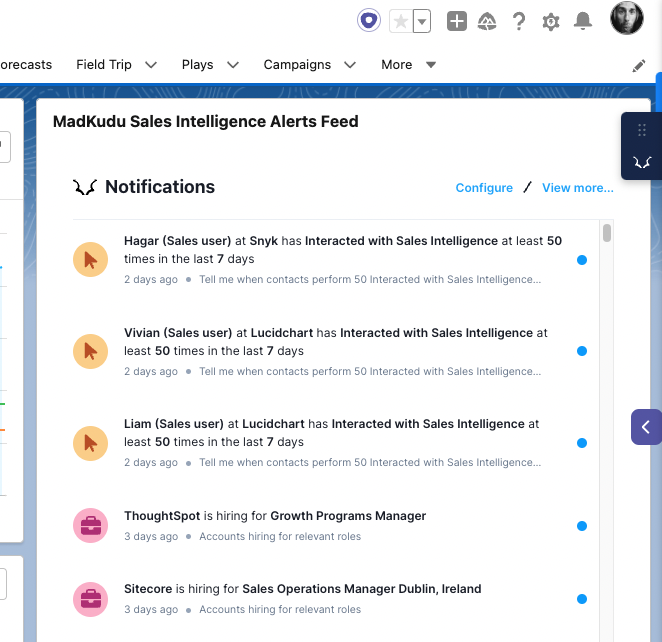Open the MadKudu side panel antlers icon
This screenshot has height=642, width=662.
click(642, 163)
